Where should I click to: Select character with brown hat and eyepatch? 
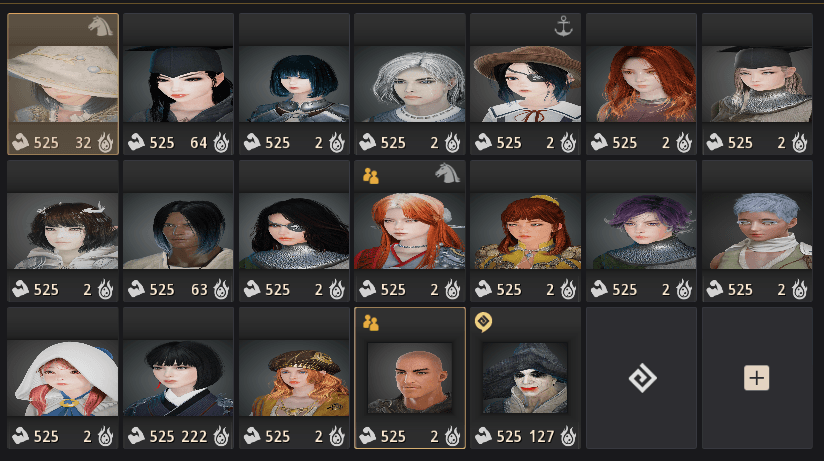pyautogui.click(x=526, y=84)
